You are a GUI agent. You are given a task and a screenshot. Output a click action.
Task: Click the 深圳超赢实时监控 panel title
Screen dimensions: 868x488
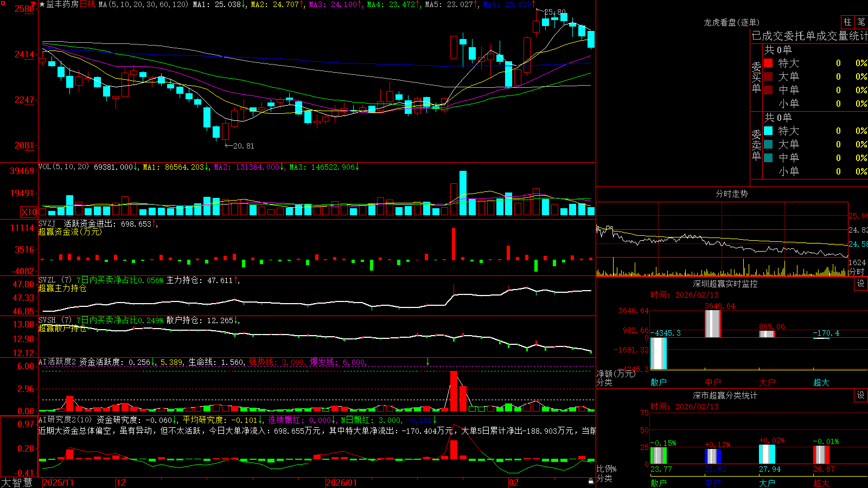pos(725,284)
